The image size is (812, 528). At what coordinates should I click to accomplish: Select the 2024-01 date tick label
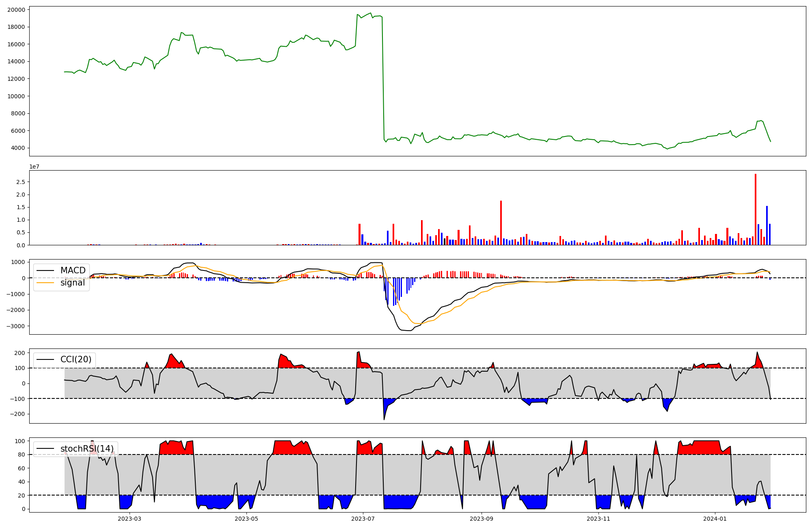715,519
